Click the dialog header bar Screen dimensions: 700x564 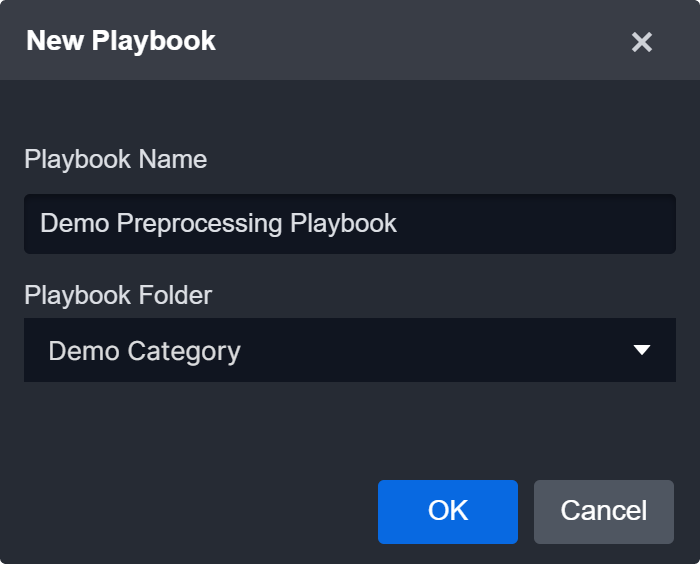(x=400, y=41)
